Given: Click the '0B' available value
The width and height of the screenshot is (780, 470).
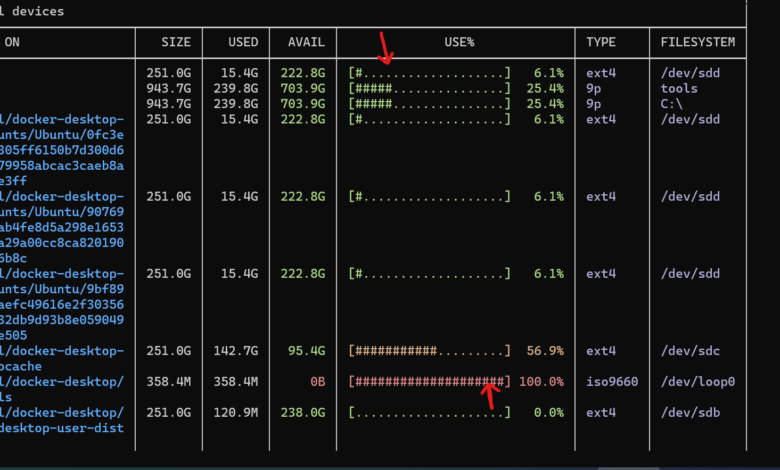Looking at the screenshot, I should click(317, 382).
